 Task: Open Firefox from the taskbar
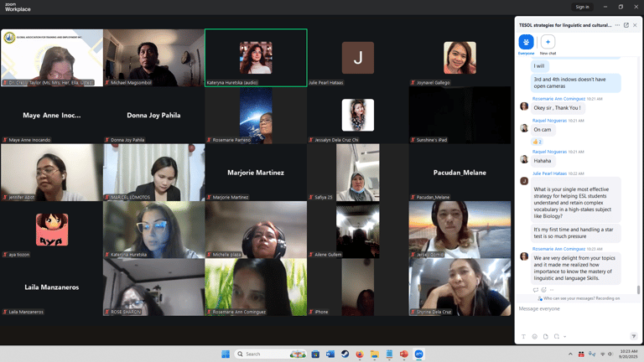tap(360, 354)
